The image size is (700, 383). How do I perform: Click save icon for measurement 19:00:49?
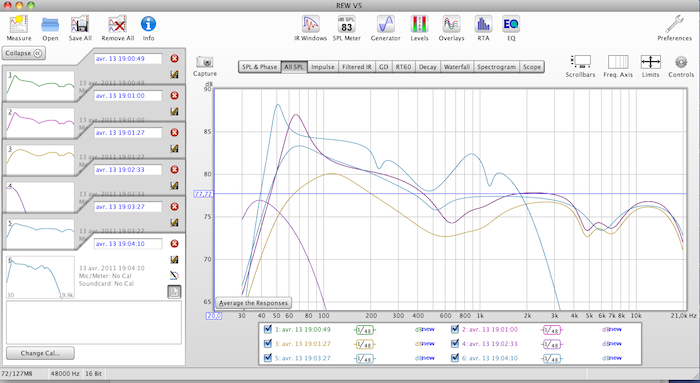(175, 75)
